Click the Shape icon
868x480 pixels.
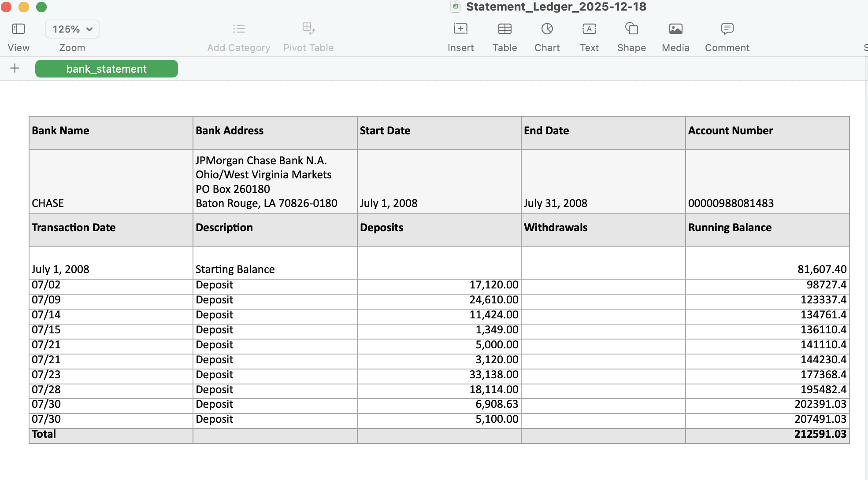(x=631, y=29)
